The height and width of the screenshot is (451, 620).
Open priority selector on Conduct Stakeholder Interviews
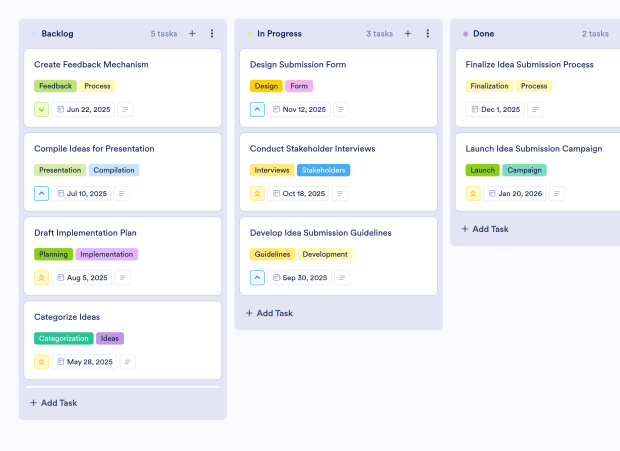pos(257,194)
